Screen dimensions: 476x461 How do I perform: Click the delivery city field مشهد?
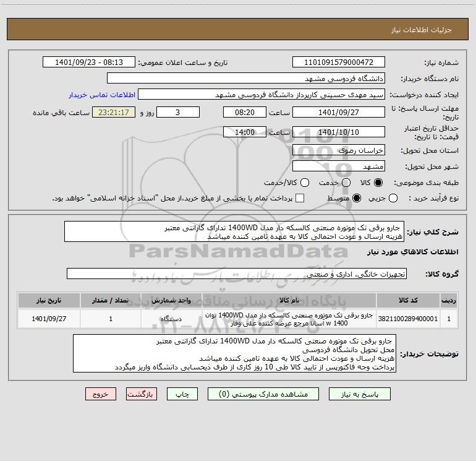tap(339, 166)
